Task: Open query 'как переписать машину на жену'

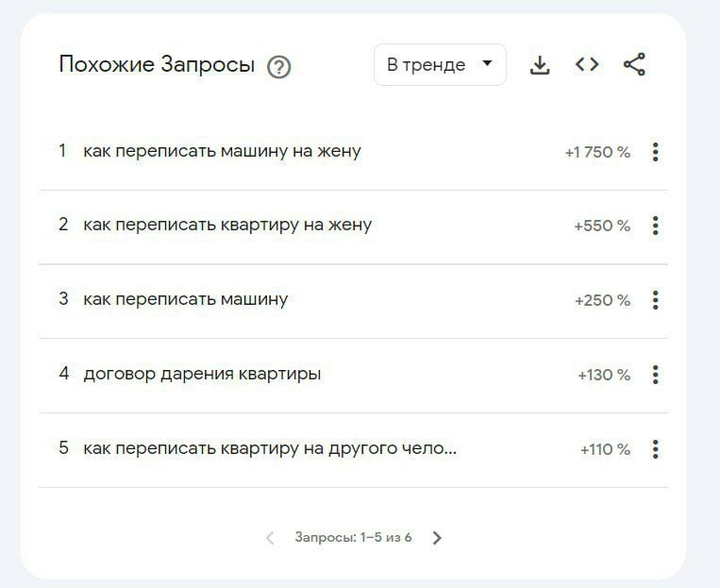Action: point(222,151)
